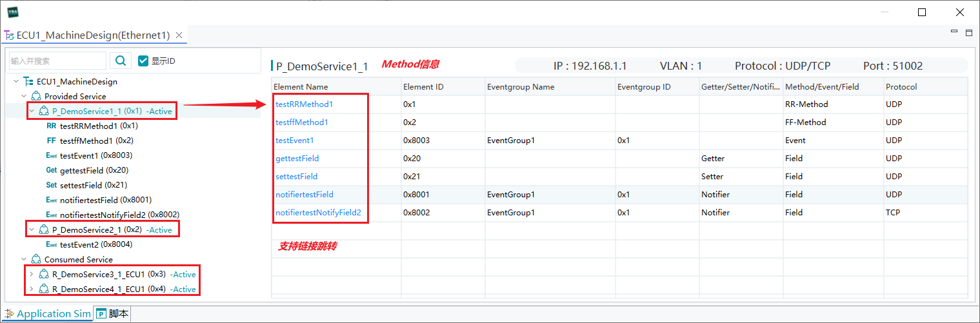Select P_DemoService2_1 (0x2) in the tree
The width and height of the screenshot is (980, 323).
click(97, 230)
